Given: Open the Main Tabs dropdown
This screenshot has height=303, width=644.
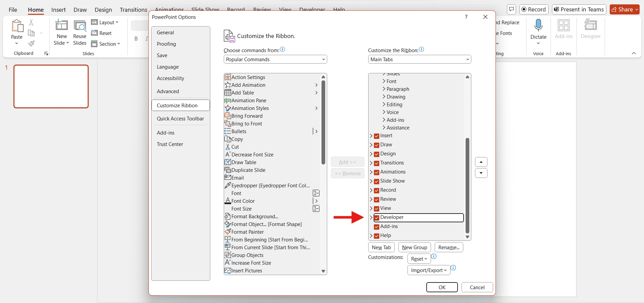Looking at the screenshot, I should (x=420, y=60).
